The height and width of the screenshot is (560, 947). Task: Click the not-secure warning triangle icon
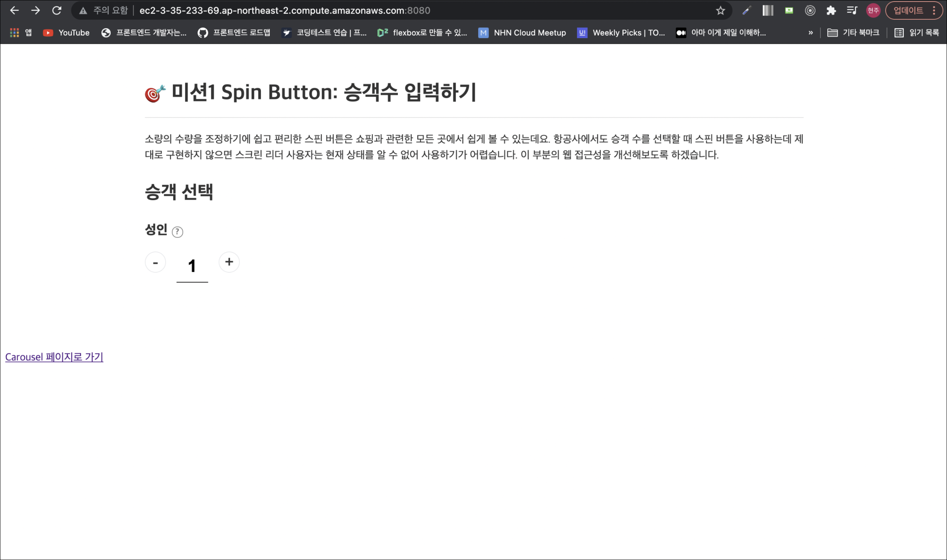point(83,11)
